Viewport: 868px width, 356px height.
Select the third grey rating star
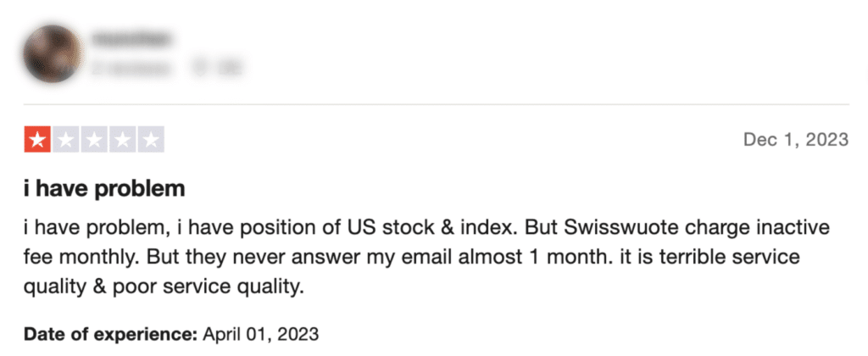94,140
